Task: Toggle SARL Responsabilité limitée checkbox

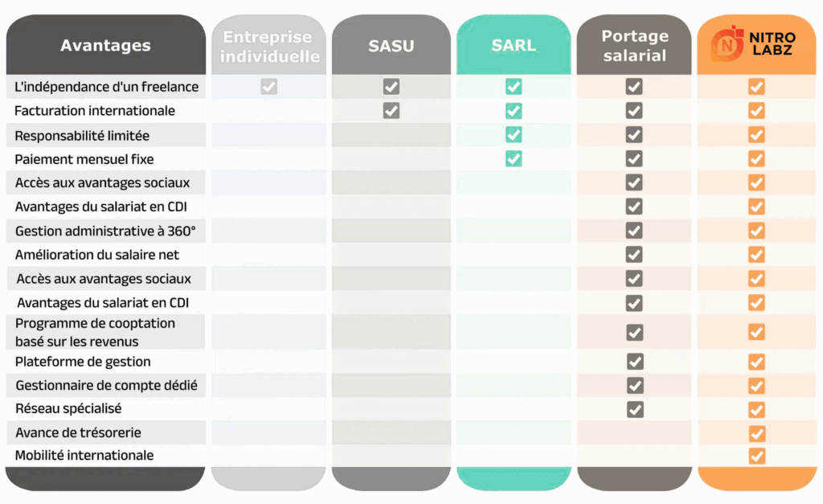Action: 514,135
